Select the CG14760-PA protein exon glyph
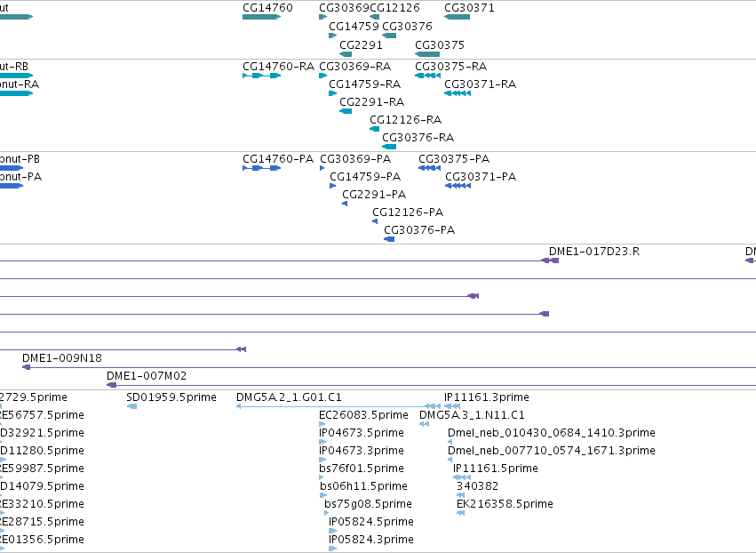 click(262, 168)
